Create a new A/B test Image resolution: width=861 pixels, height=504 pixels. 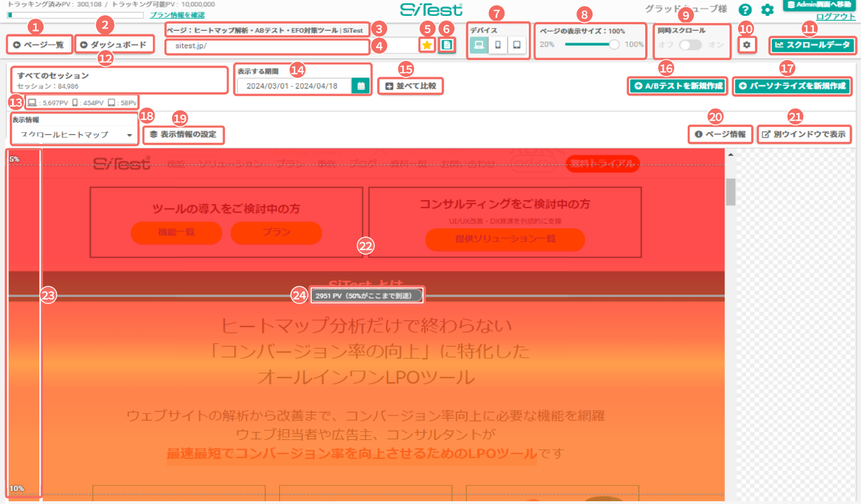[678, 86]
